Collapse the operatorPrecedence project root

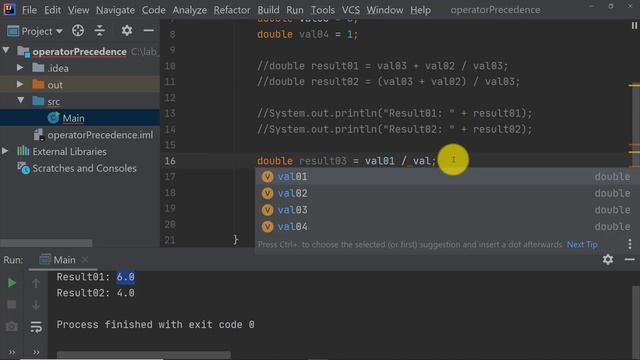coord(6,51)
